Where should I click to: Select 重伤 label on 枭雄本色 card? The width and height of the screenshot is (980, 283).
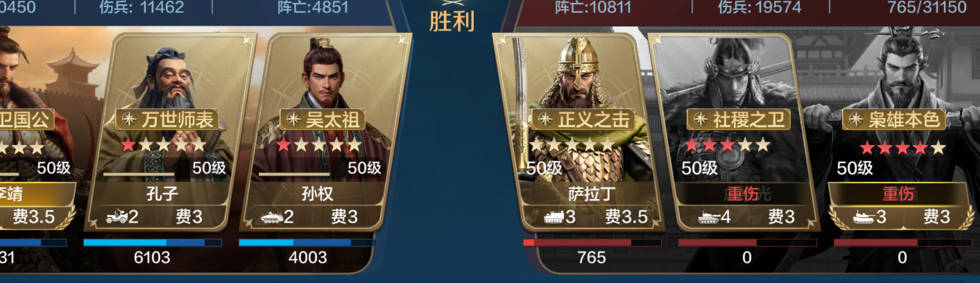[x=898, y=194]
